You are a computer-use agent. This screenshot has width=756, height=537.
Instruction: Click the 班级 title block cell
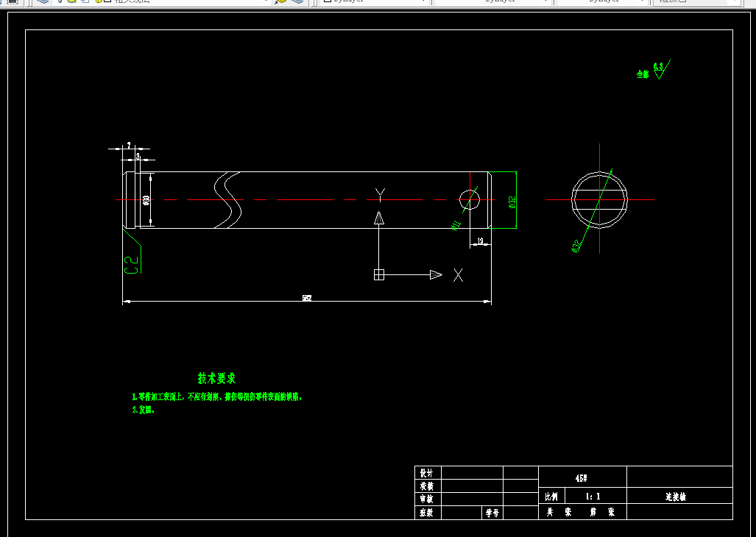[x=427, y=513]
